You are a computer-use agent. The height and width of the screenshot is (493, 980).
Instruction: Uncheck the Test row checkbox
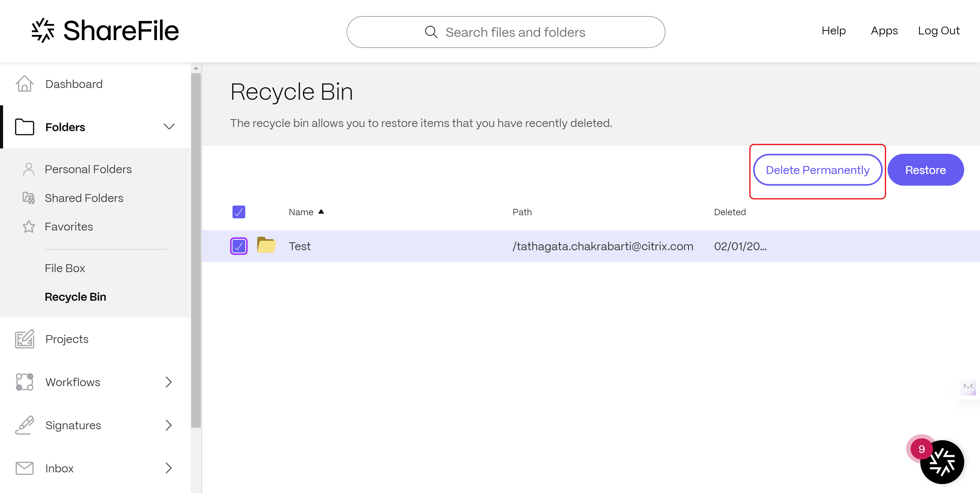[x=239, y=246]
